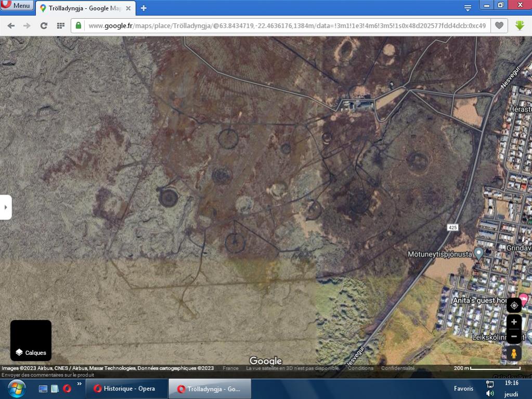Screen dimensions: 532x399
Task: Click the Nesvegur road label at top
Action: point(510,78)
